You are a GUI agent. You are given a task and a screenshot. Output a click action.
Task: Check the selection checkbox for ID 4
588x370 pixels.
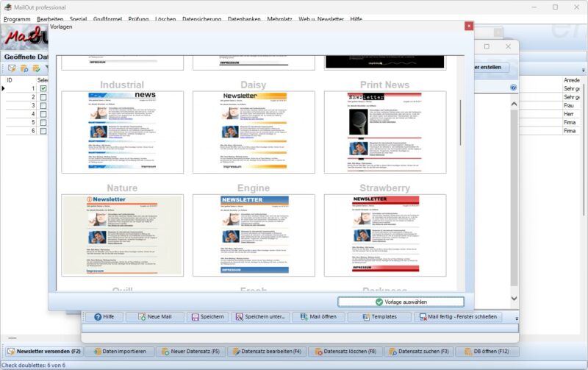coord(43,114)
